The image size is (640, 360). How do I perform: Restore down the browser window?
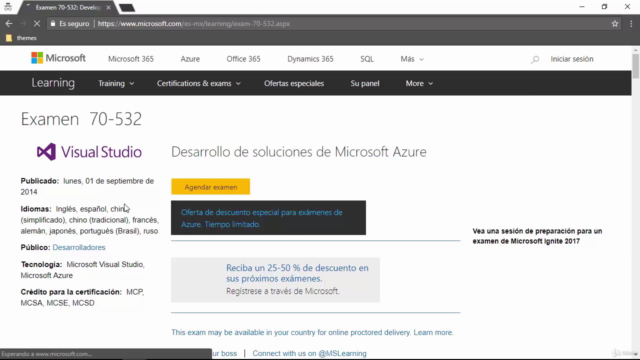[604, 7]
